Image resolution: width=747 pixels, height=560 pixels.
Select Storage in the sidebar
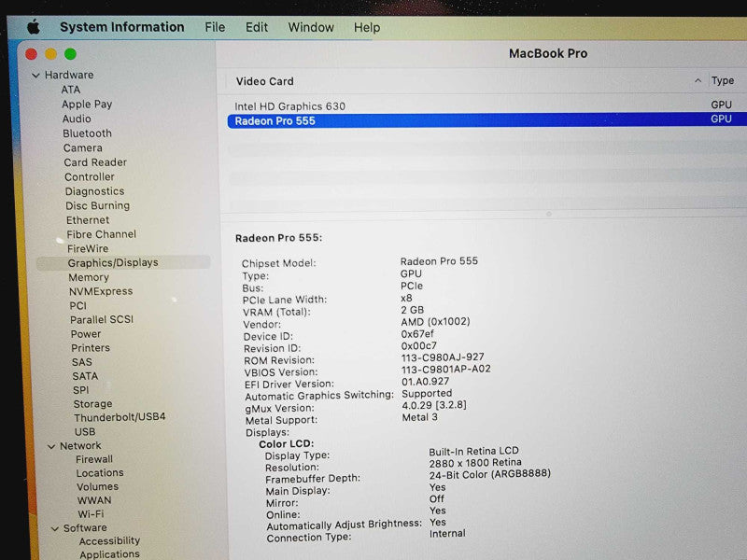click(92, 404)
